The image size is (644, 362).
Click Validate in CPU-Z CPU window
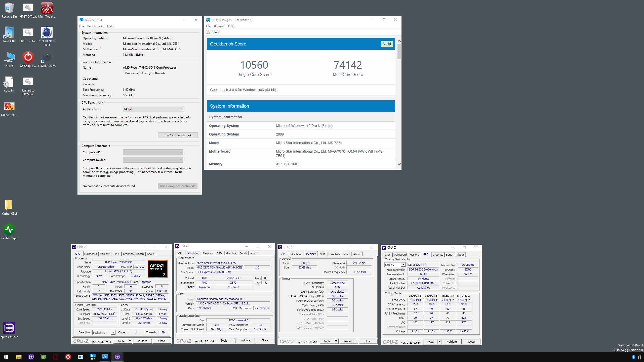pos(142,341)
